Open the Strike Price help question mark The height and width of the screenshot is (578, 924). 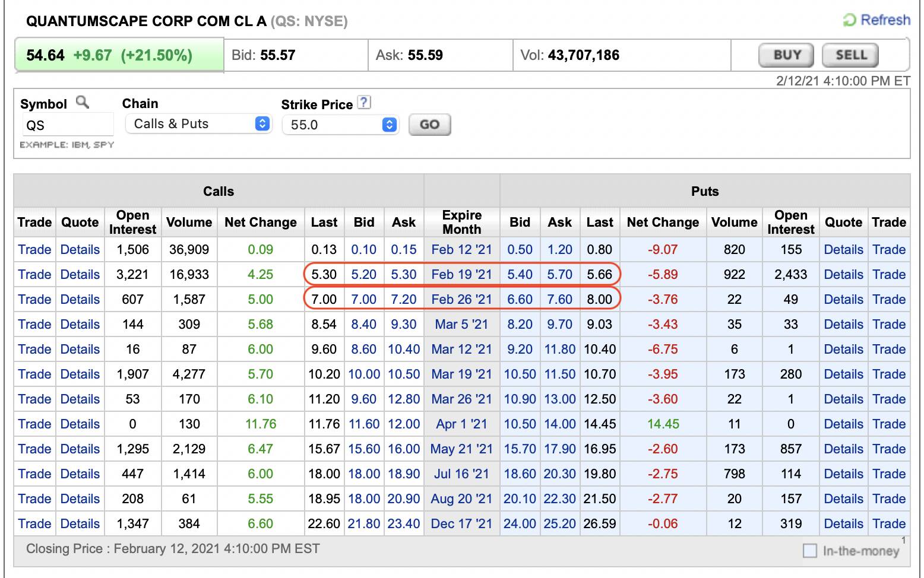pyautogui.click(x=365, y=102)
